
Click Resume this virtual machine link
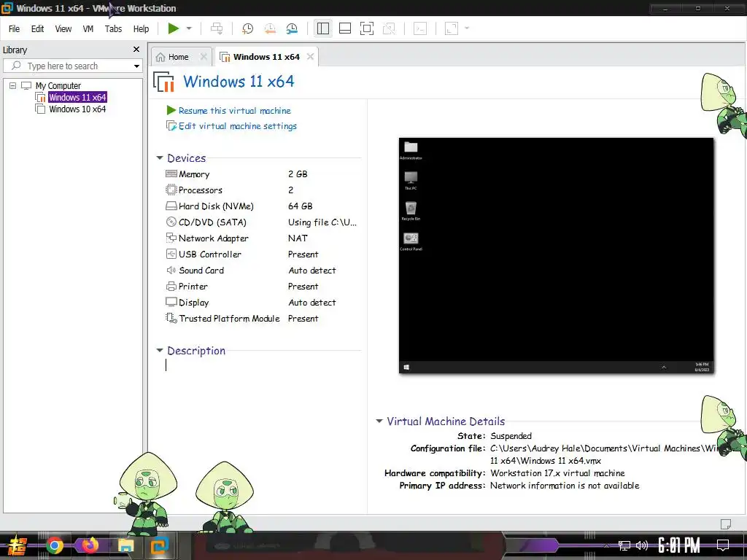pos(234,111)
